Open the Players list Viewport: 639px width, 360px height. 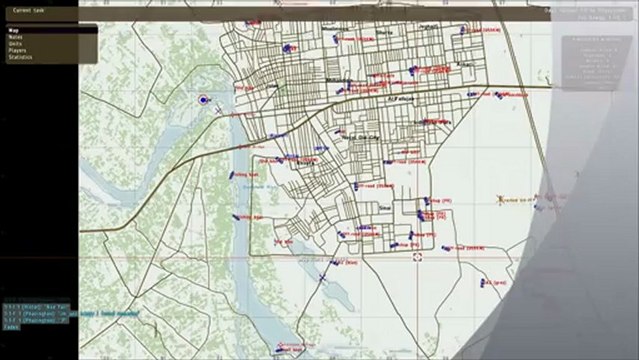tap(52, 51)
